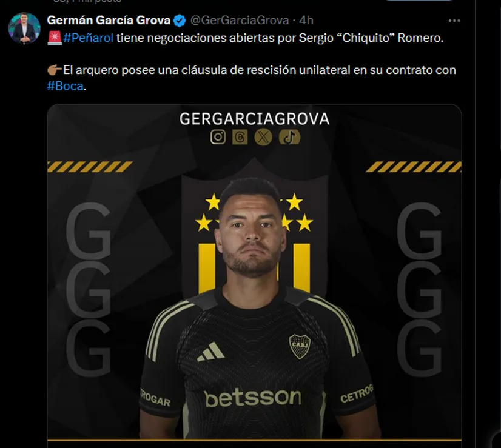Click the Instagram icon in the image
Image resolution: width=501 pixels, height=448 pixels.
click(218, 137)
